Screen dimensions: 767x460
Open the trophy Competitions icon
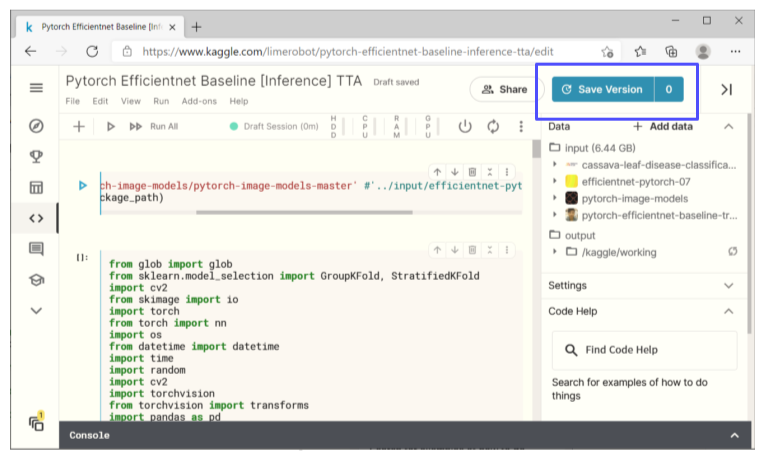click(36, 157)
